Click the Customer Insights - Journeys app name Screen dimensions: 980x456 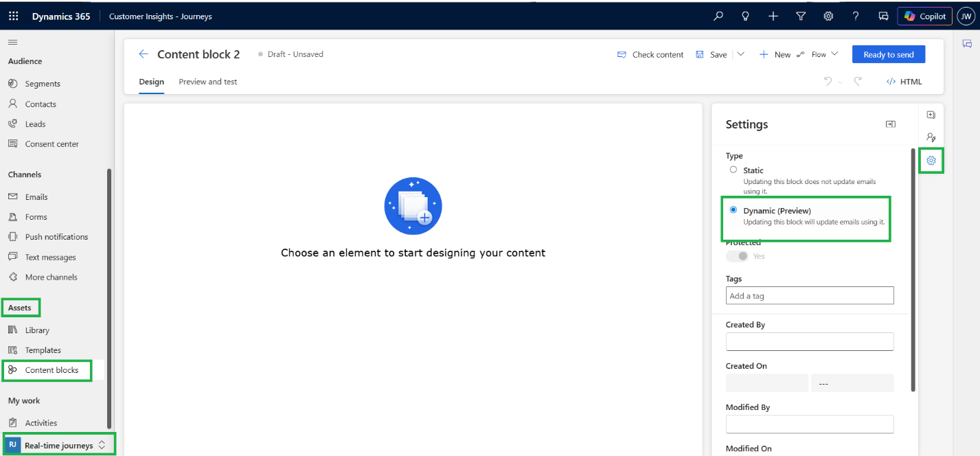[161, 16]
